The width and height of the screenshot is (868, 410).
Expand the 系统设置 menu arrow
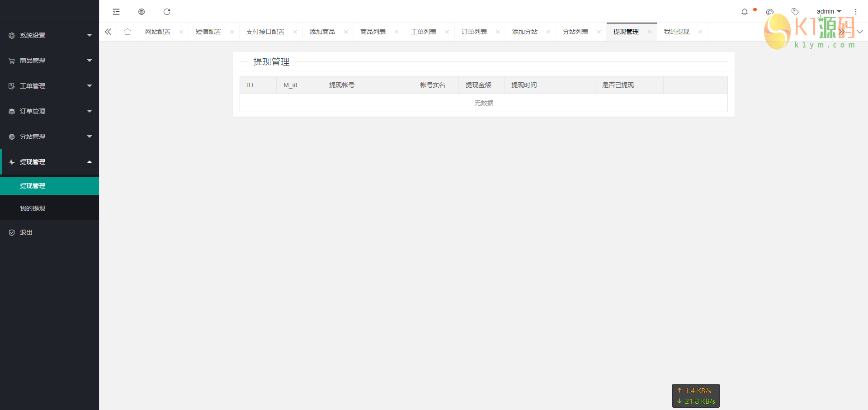(90, 35)
